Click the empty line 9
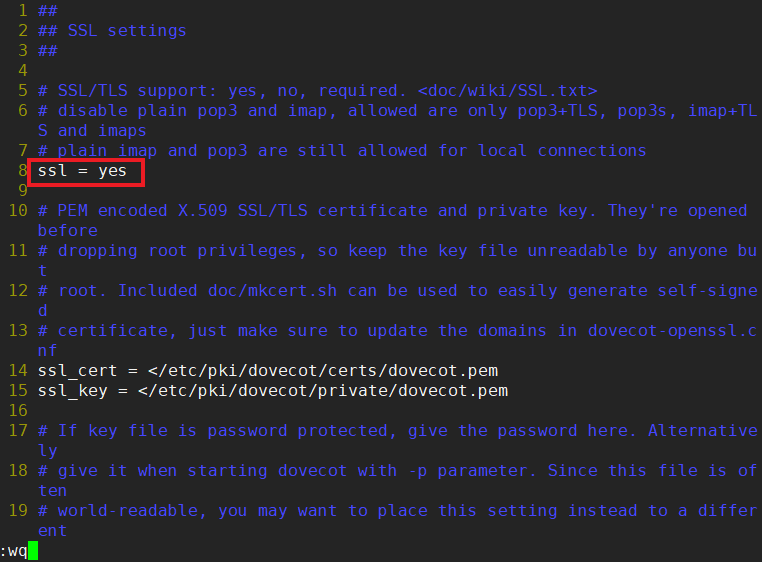This screenshot has width=762, height=562. tap(389, 191)
